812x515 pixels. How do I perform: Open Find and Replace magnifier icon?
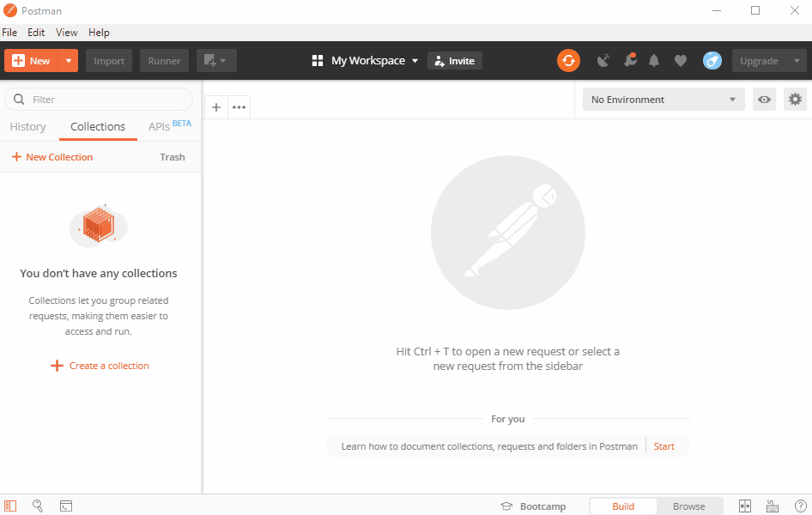(38, 506)
